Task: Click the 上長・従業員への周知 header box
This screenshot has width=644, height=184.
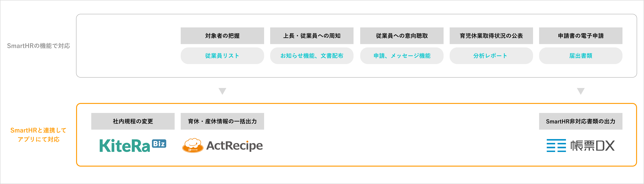Action: 312,36
